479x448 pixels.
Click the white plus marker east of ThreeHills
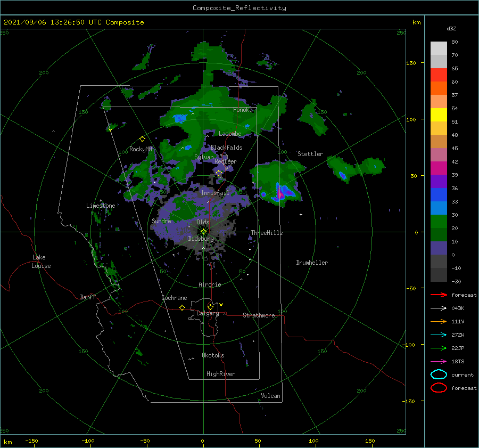click(301, 214)
